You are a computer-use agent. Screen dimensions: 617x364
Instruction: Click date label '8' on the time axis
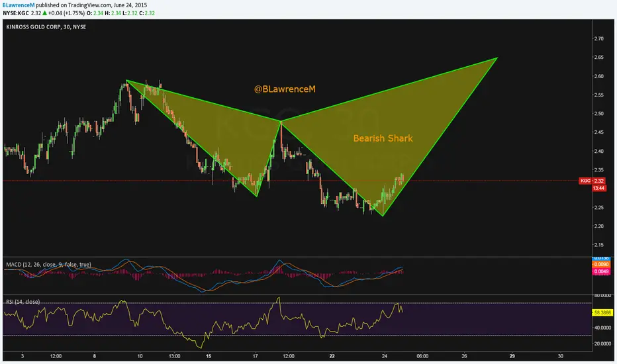point(95,356)
